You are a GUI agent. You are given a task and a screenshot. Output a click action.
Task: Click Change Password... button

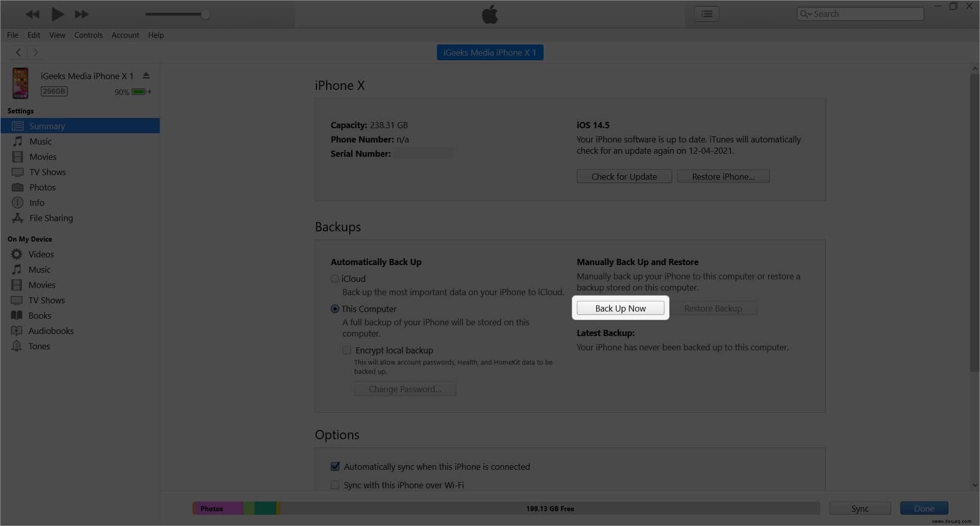405,389
